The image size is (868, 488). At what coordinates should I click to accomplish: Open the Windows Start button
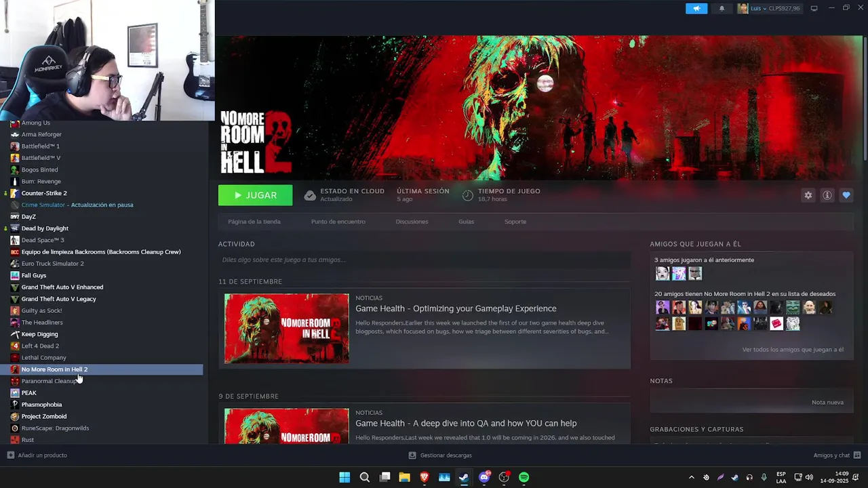point(344,477)
